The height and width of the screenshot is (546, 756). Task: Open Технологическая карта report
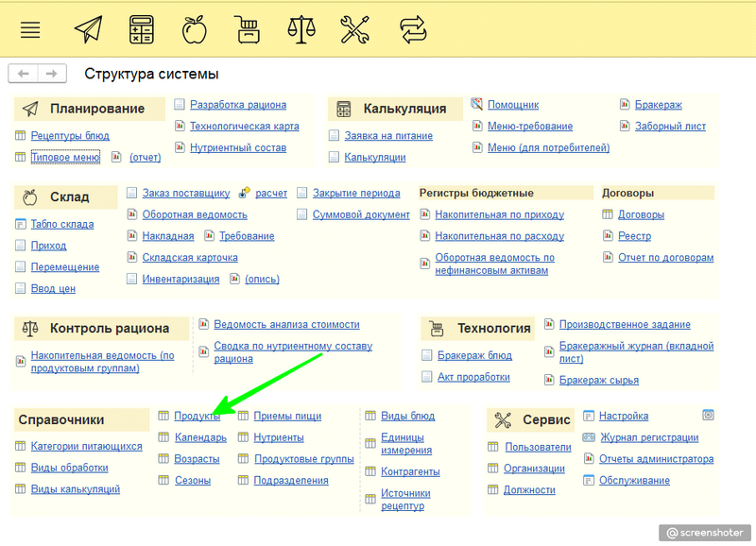[x=244, y=127]
